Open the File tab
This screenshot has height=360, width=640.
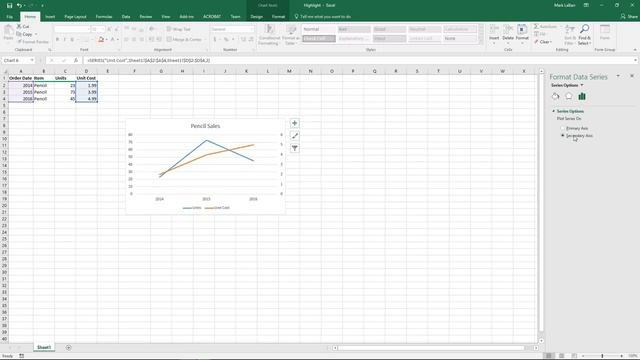click(x=10, y=17)
